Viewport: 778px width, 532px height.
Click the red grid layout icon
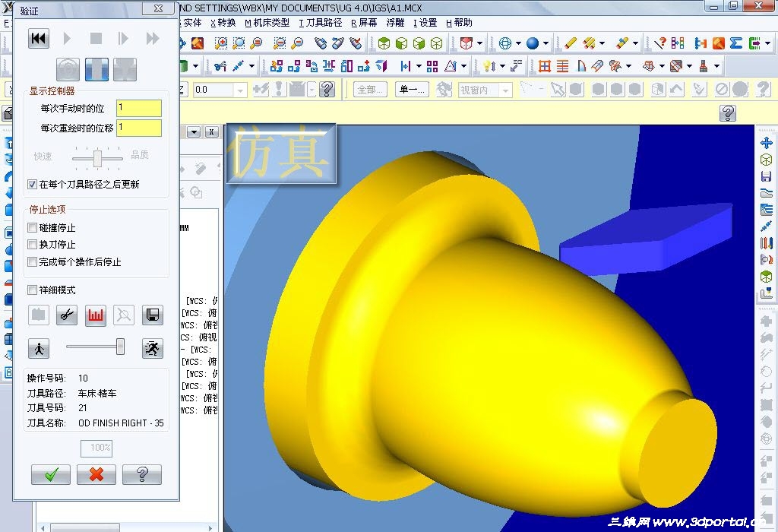(545, 66)
